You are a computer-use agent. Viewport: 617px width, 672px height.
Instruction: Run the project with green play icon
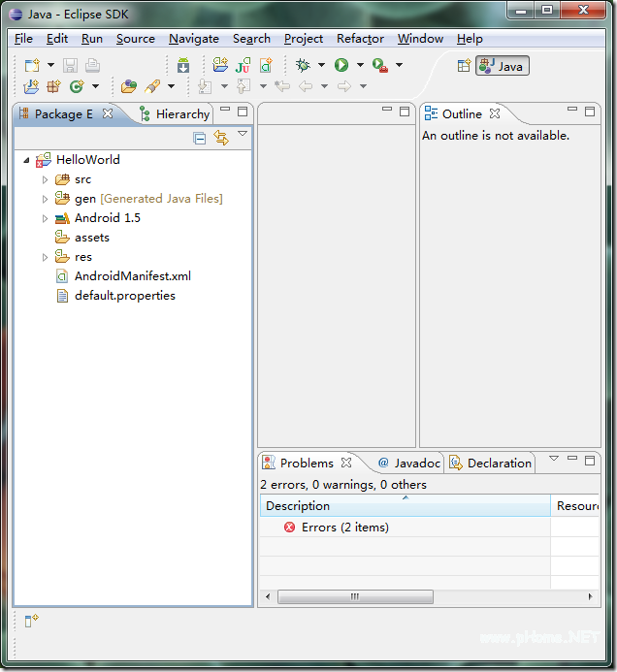pos(341,65)
